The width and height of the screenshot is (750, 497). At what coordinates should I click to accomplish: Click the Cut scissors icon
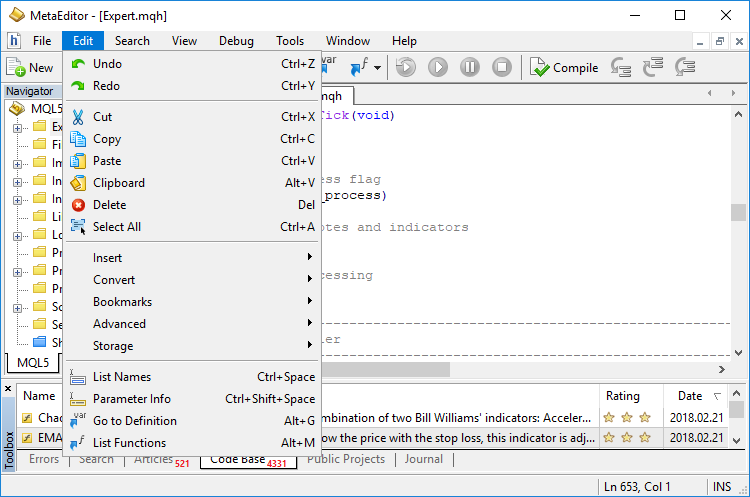coord(78,117)
